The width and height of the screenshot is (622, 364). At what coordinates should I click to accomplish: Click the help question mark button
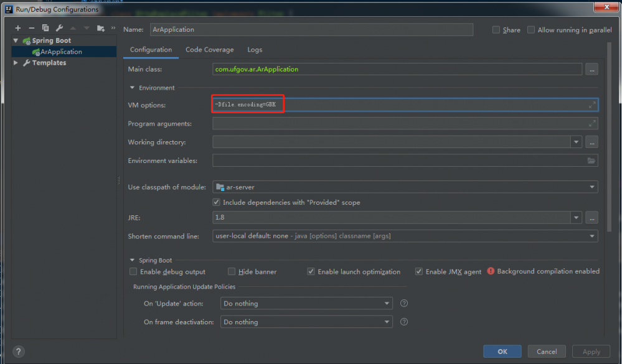19,352
